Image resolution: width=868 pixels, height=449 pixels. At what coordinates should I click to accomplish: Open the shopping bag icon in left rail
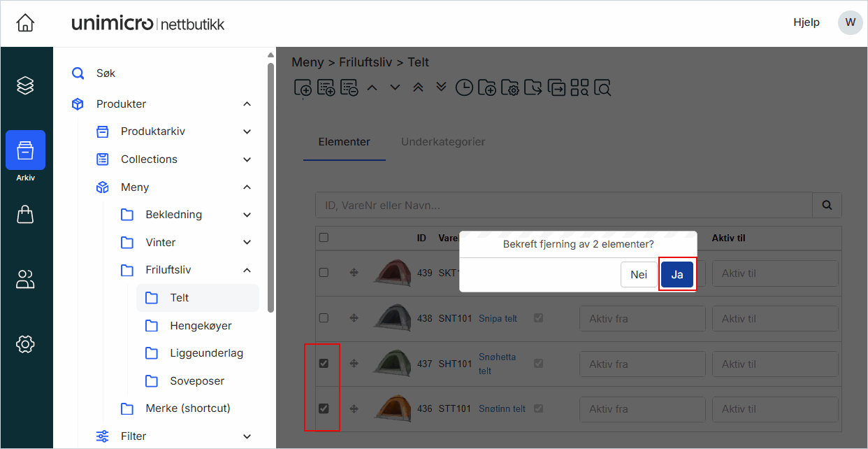coord(25,215)
